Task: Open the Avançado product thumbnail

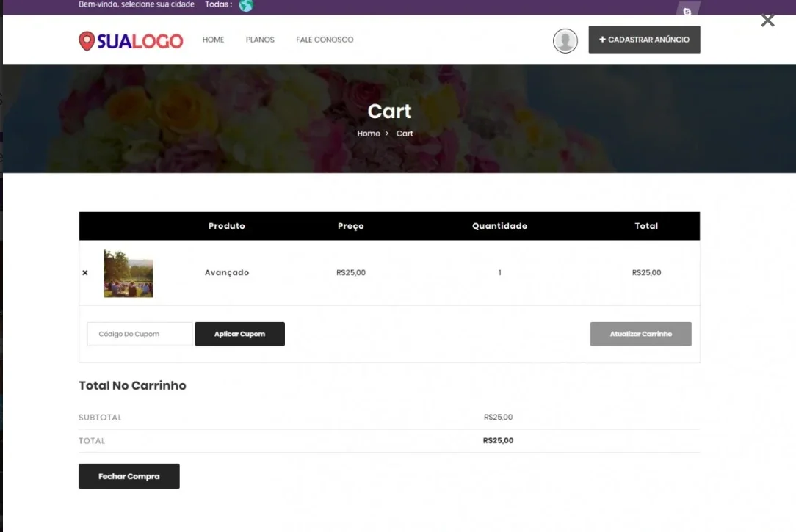Action: pyautogui.click(x=128, y=274)
